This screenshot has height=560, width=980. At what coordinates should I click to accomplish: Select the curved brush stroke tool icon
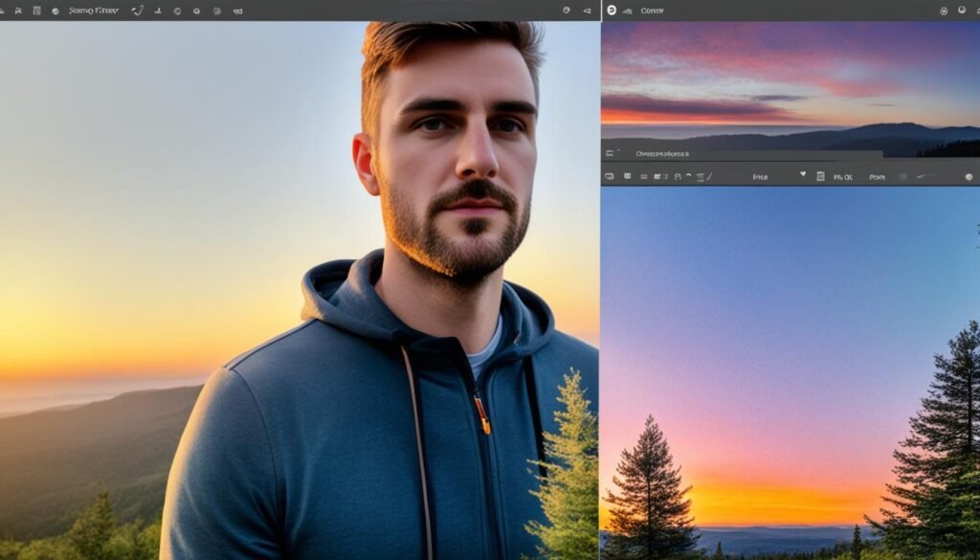[x=138, y=11]
